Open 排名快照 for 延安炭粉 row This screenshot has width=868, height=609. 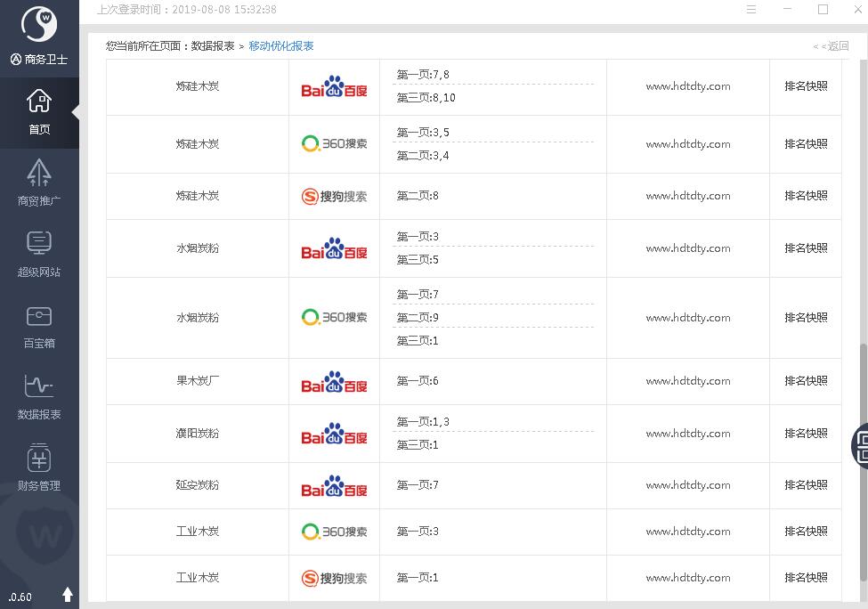pyautogui.click(x=806, y=485)
